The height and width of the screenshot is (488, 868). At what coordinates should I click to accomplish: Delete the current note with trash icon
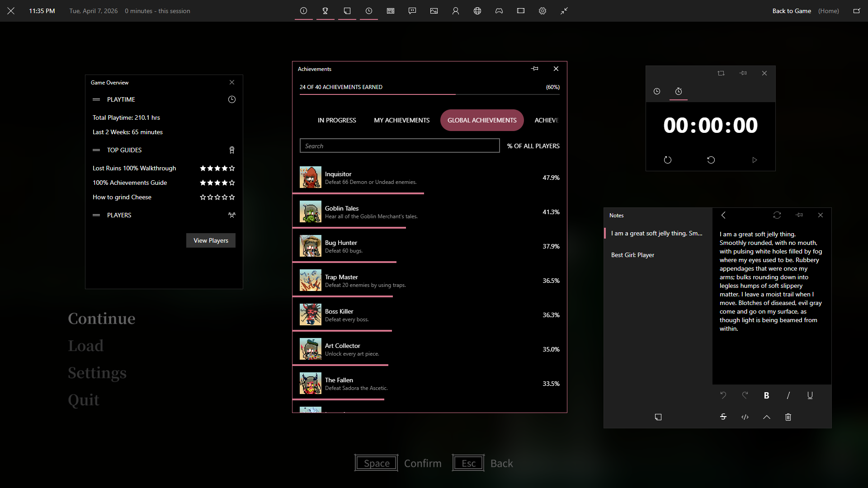coord(788,417)
